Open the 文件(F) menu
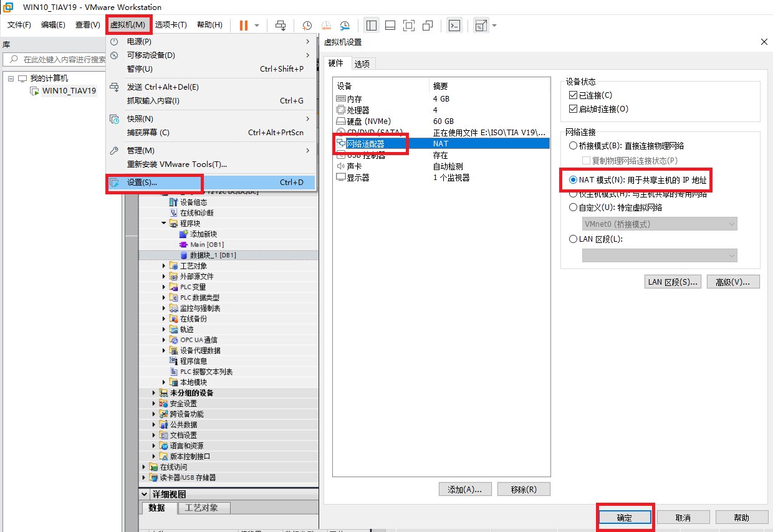The width and height of the screenshot is (773, 532). [19, 25]
